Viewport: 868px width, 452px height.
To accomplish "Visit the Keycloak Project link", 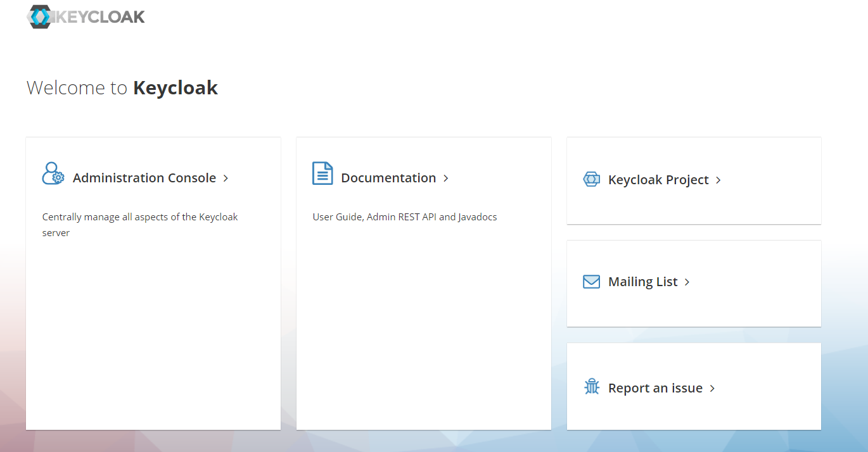I will click(658, 180).
